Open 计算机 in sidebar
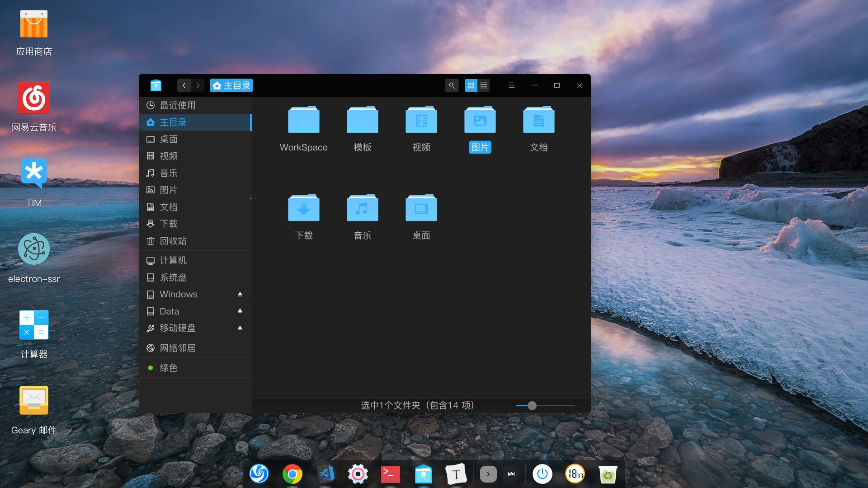 pos(195,260)
